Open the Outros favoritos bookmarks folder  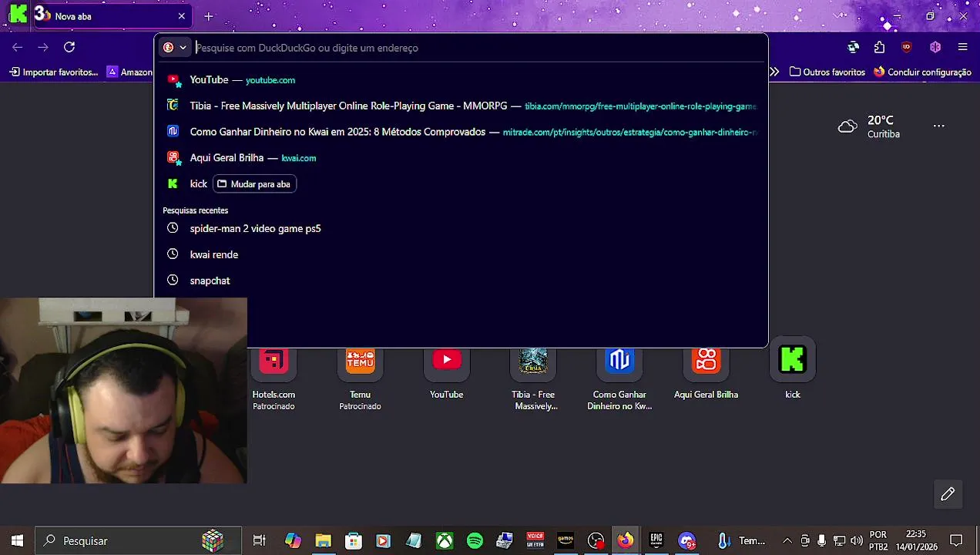827,72
